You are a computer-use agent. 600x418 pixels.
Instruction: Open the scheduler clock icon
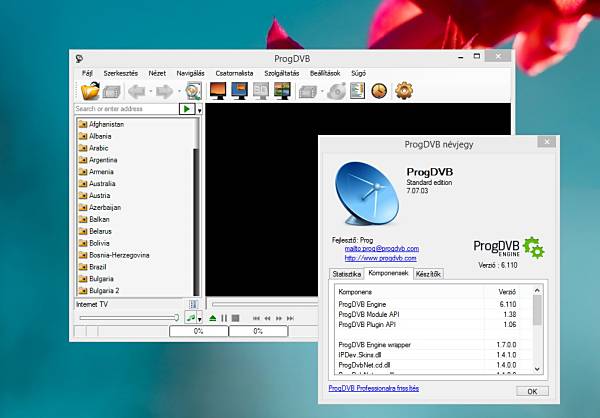(379, 91)
